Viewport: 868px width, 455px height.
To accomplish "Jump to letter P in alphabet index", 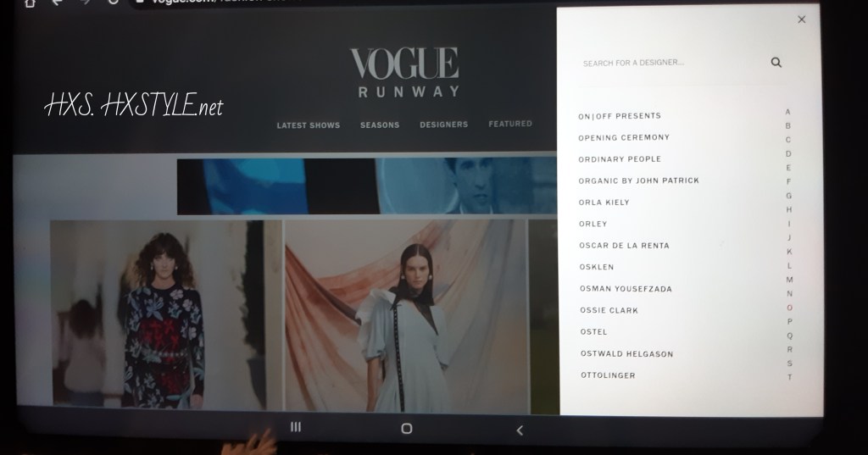I will coord(789,321).
